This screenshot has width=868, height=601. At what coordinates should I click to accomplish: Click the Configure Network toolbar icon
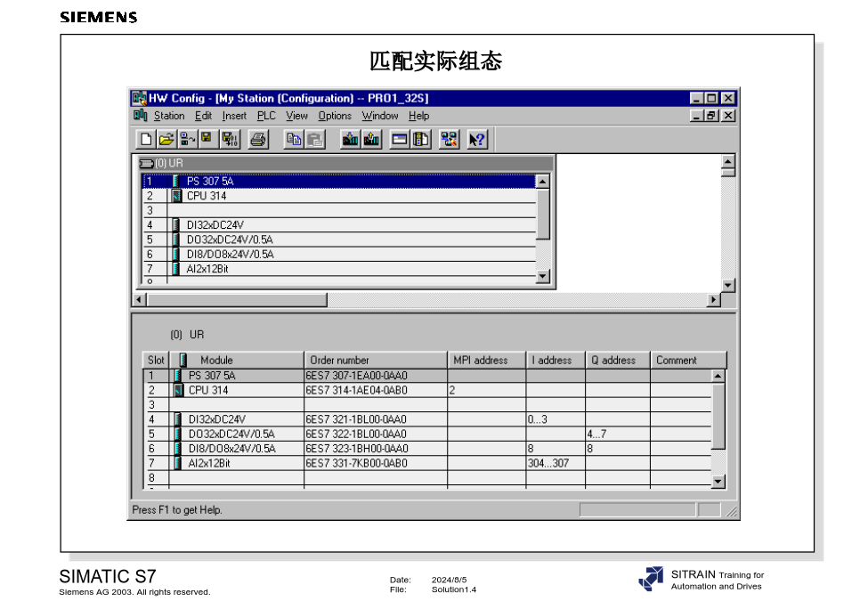(450, 139)
